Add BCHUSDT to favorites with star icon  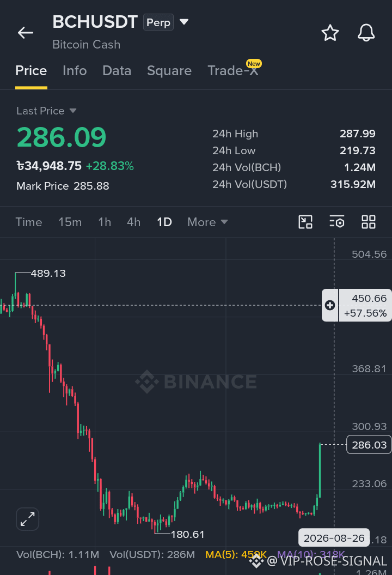coord(330,33)
